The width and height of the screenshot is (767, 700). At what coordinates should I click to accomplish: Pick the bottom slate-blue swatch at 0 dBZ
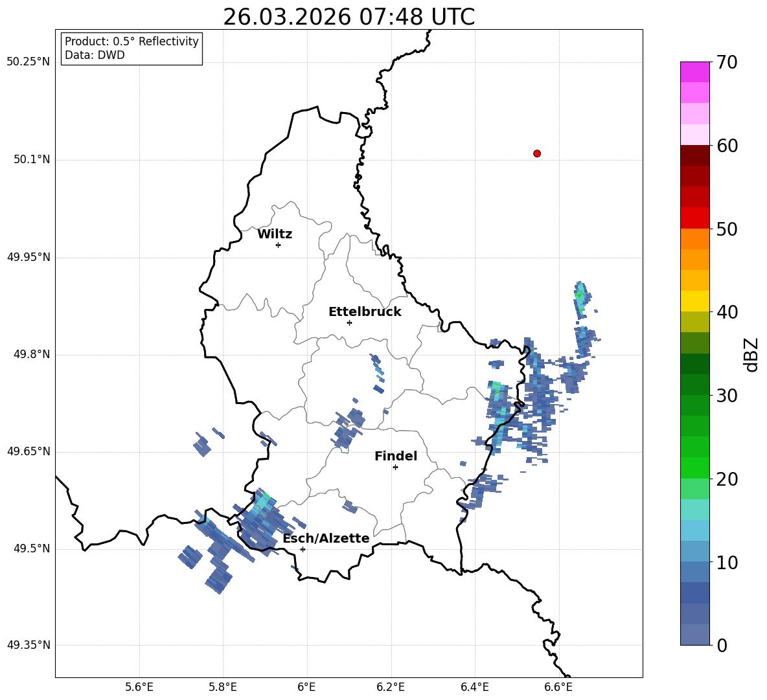click(694, 635)
